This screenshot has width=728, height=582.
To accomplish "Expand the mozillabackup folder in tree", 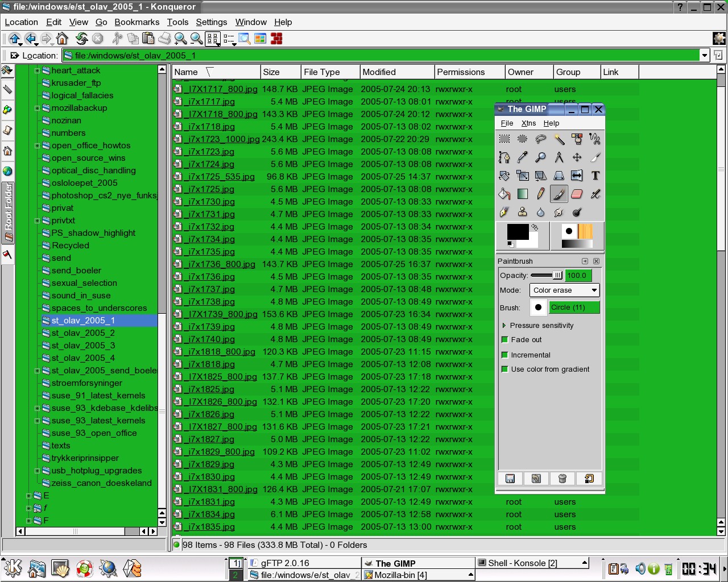I will [x=38, y=108].
